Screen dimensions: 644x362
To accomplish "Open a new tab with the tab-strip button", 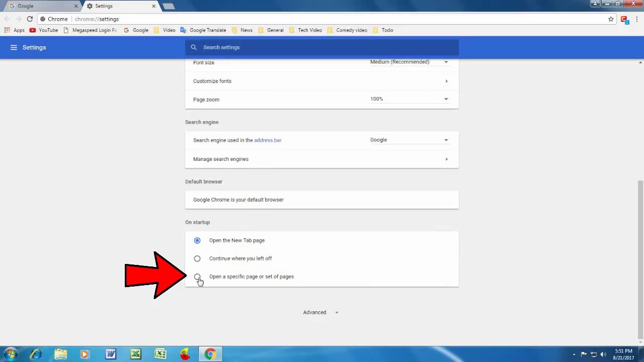I will coord(169,6).
